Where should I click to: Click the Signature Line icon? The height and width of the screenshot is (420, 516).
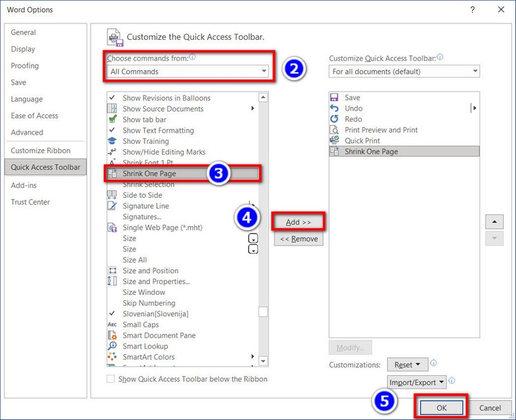(x=112, y=206)
